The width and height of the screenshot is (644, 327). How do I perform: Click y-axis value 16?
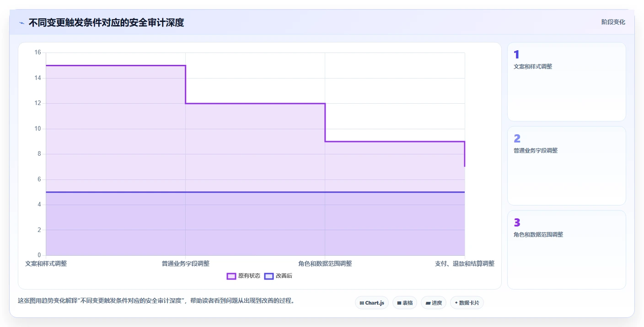pos(38,53)
